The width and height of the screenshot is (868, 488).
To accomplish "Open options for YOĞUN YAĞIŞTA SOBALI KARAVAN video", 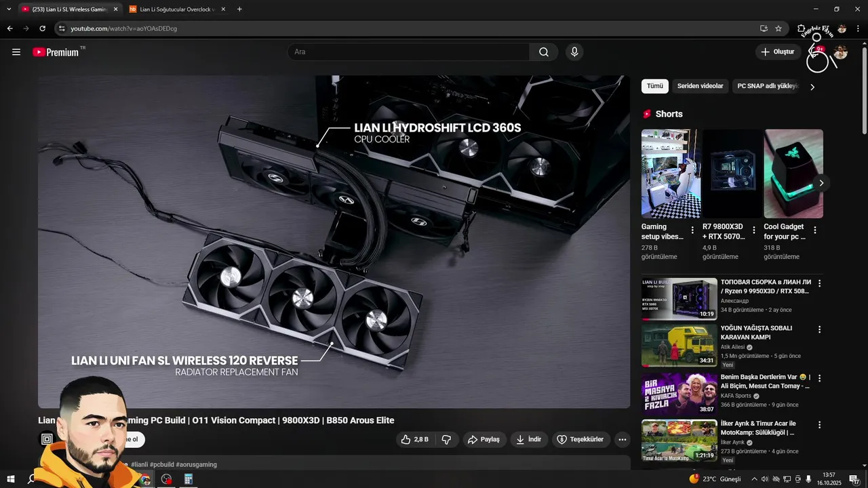I will pos(819,329).
